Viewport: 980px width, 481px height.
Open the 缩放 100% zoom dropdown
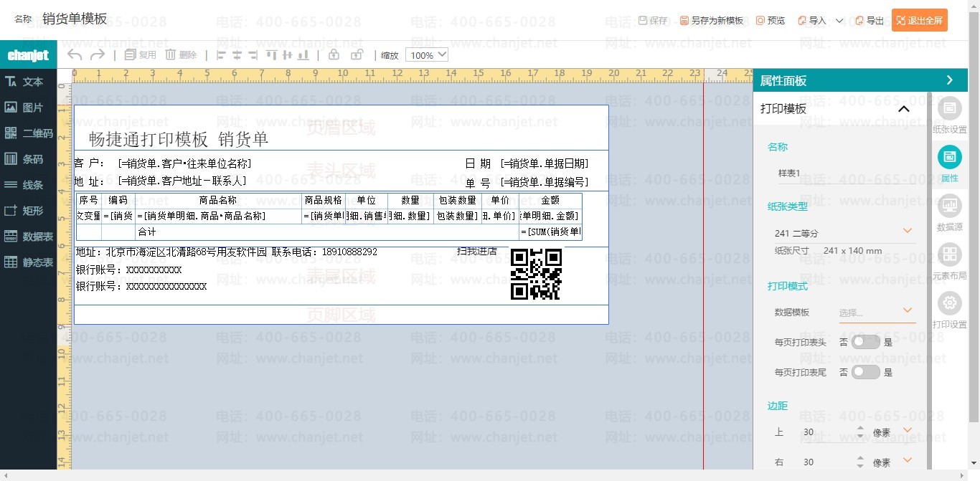427,55
